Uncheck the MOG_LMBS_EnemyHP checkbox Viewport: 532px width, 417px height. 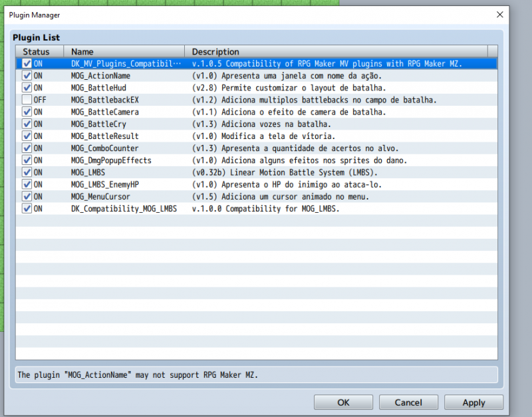click(x=27, y=184)
